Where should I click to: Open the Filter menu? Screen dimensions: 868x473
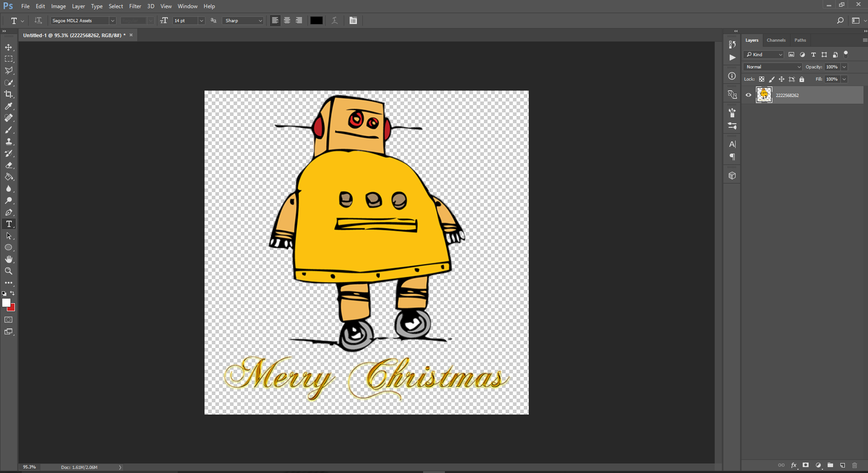pyautogui.click(x=135, y=6)
